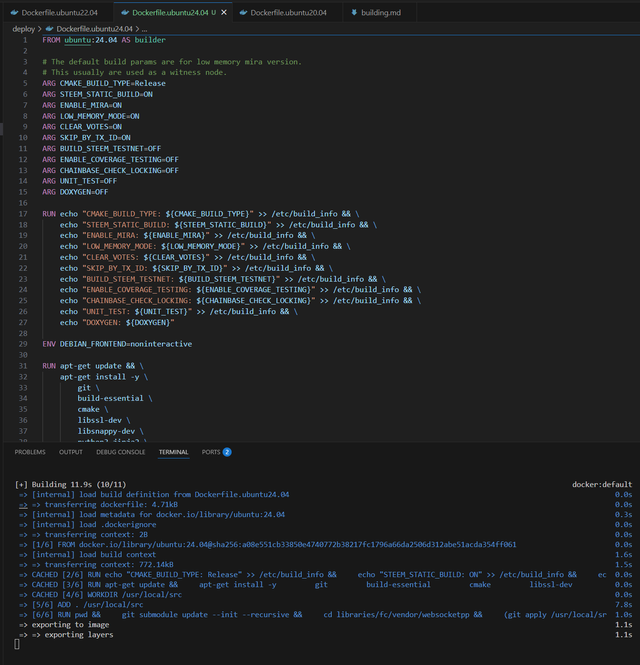Click terminal line 'transferring dockerfile: 4.71kB'

[x=98, y=504]
